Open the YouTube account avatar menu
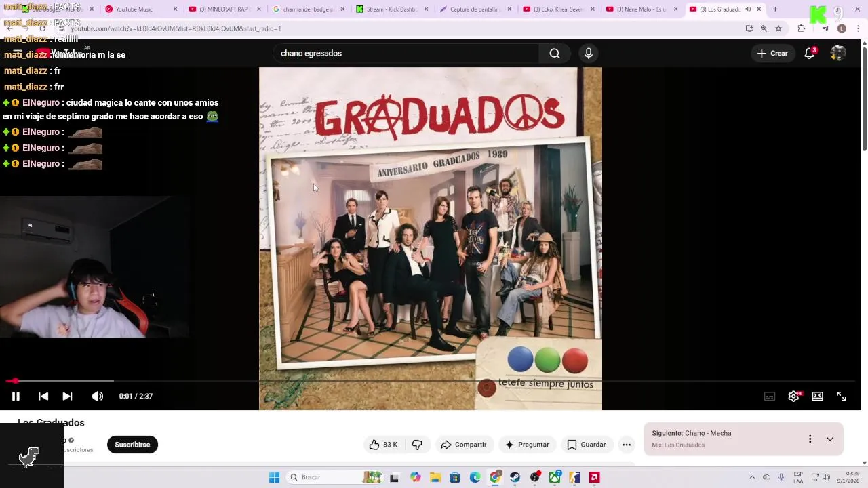Viewport: 868px width, 488px height. (x=839, y=54)
